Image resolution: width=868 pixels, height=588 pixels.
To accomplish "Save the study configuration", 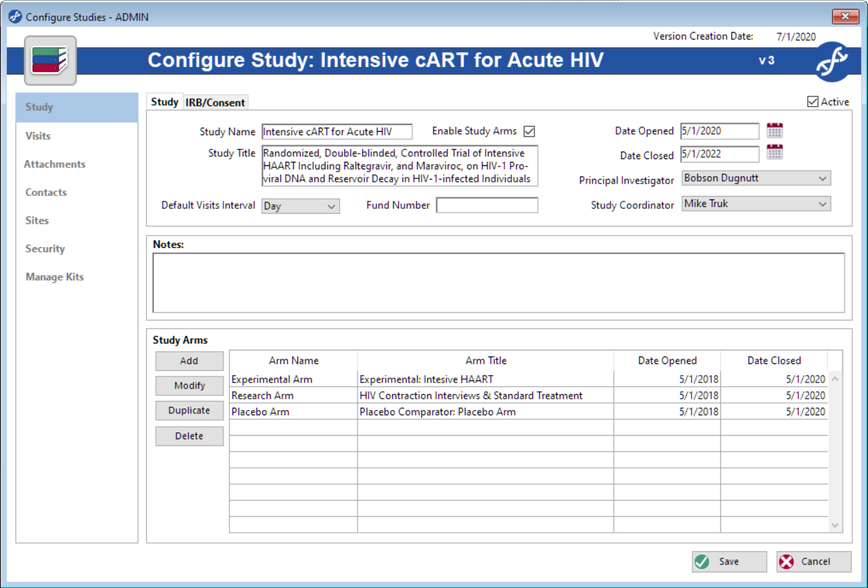I will point(729,561).
